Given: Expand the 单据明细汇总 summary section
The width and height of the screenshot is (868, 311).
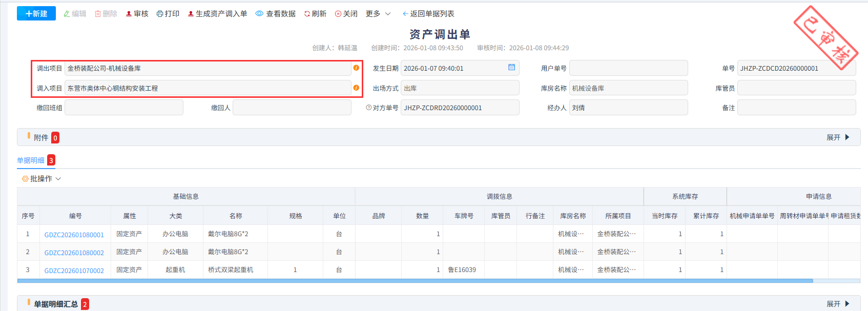Looking at the screenshot, I should pos(838,304).
